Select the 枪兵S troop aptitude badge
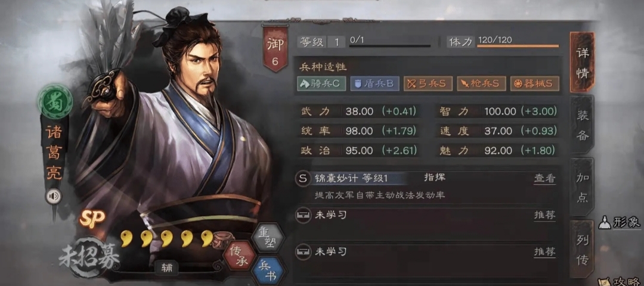The width and height of the screenshot is (644, 286). 481,83
